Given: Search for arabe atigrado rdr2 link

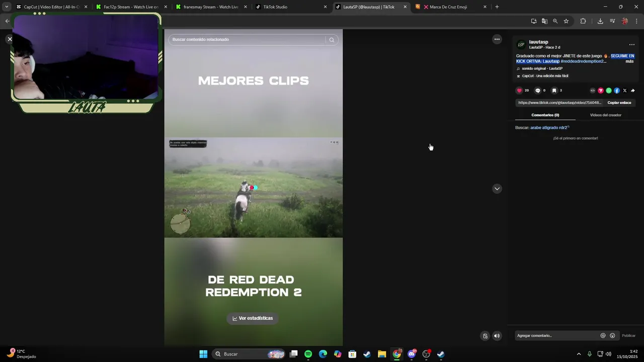Looking at the screenshot, I should pyautogui.click(x=549, y=128).
